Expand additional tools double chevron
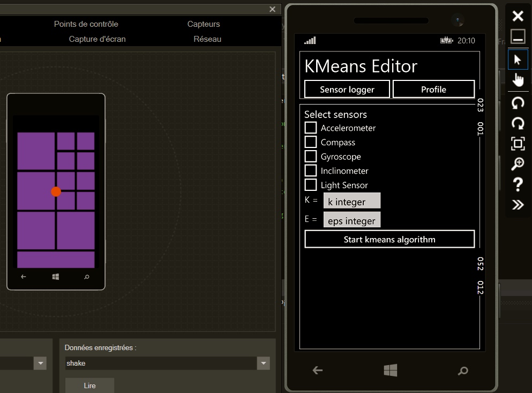This screenshot has height=393, width=532. [518, 204]
